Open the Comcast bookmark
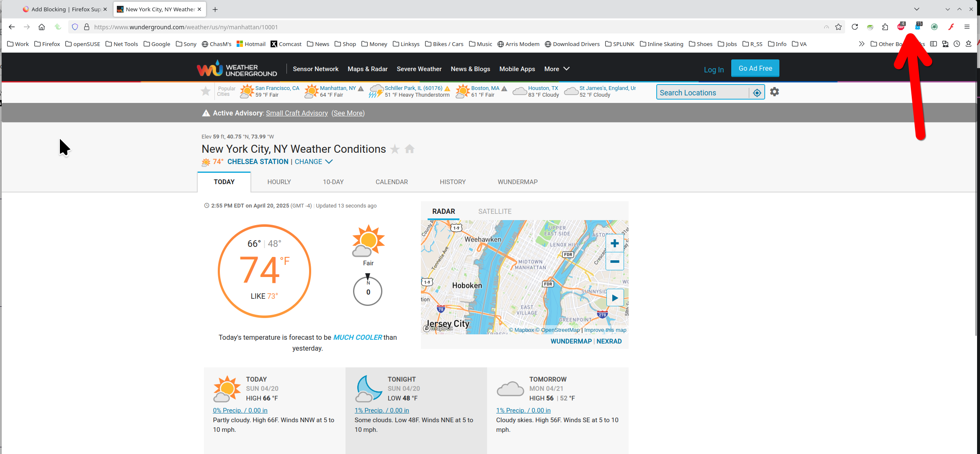Image resolution: width=980 pixels, height=454 pixels. click(286, 44)
